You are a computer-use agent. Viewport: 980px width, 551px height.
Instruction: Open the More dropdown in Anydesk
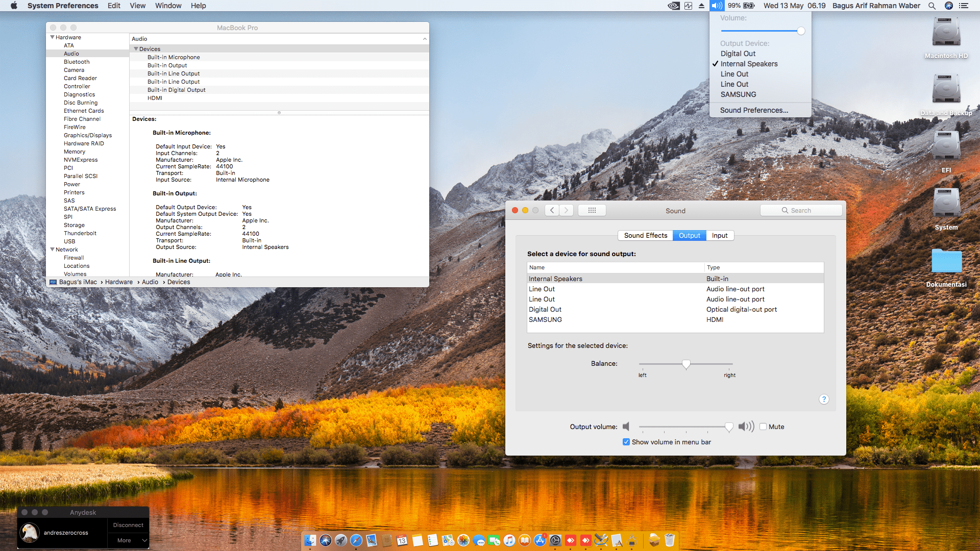point(128,540)
